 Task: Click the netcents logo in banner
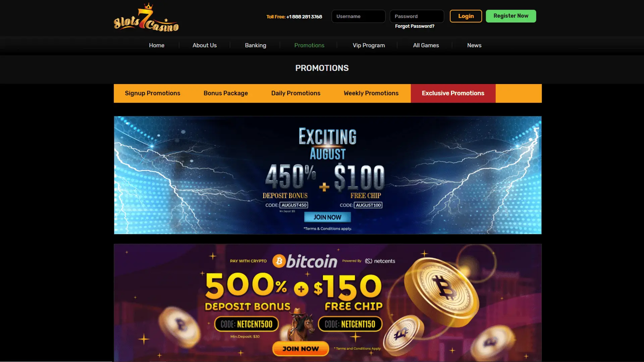point(380,261)
